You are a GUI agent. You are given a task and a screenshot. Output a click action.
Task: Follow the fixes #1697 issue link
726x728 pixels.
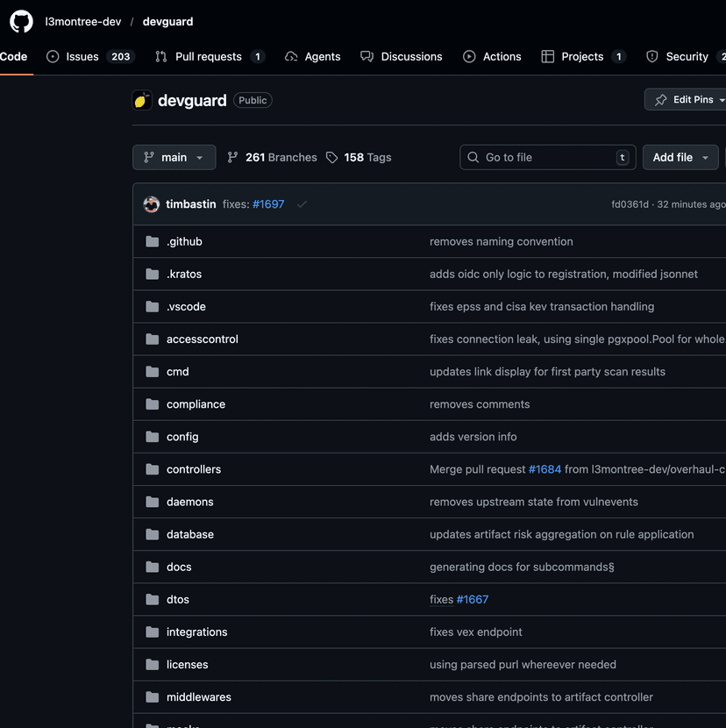[268, 203]
